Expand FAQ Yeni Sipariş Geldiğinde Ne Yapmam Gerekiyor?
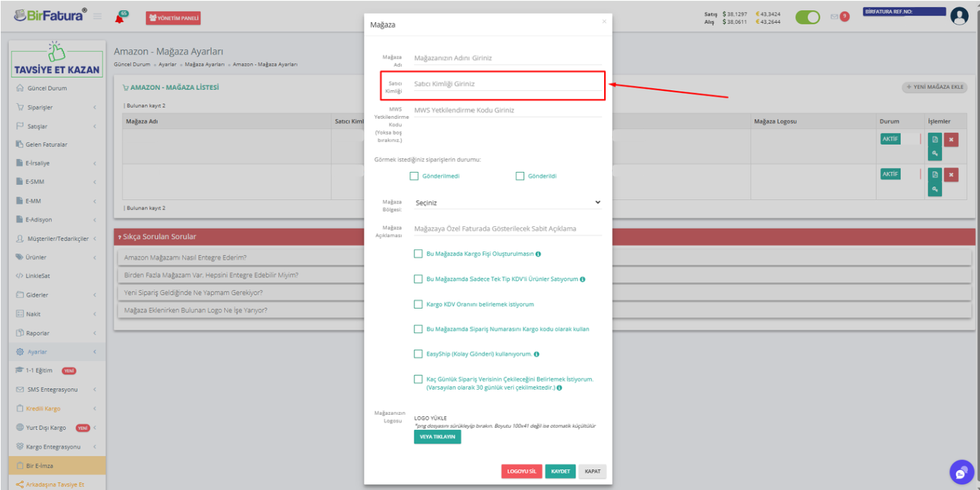The image size is (980, 490). (x=543, y=293)
